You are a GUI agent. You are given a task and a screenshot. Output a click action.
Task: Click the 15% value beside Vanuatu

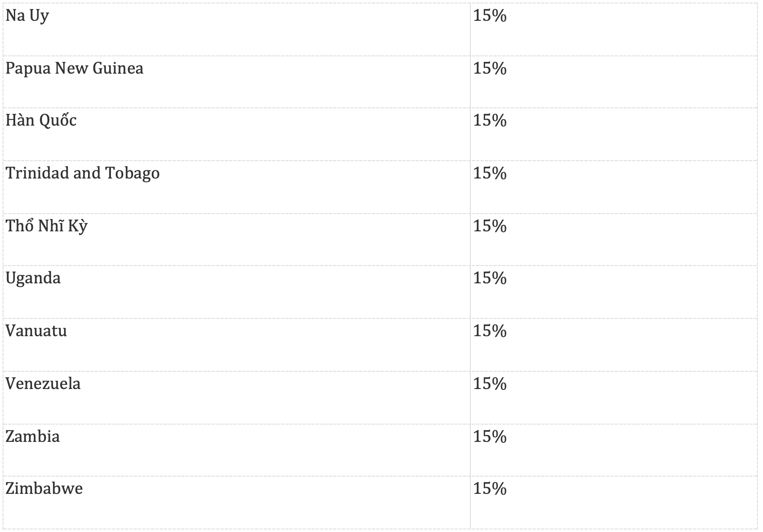[490, 331]
